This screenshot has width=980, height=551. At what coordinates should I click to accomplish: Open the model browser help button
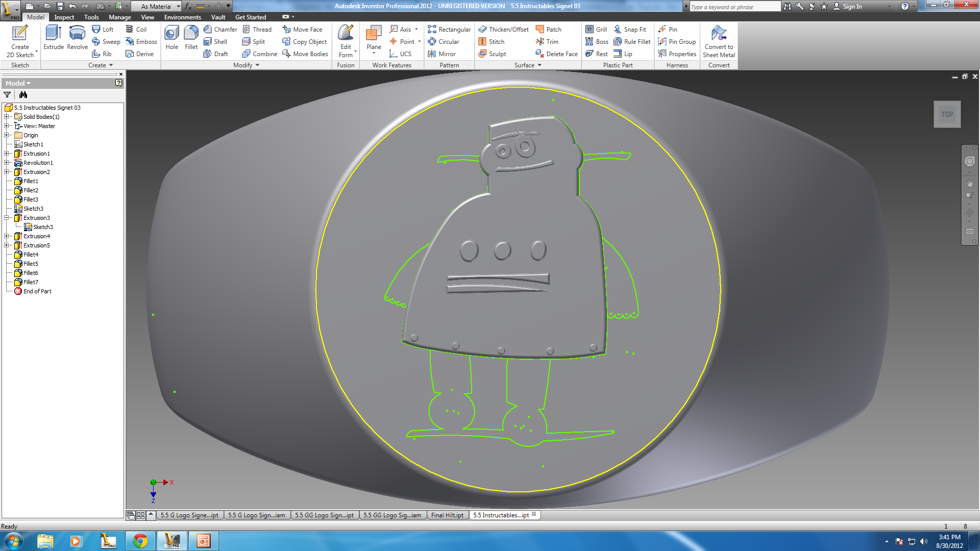coord(118,83)
